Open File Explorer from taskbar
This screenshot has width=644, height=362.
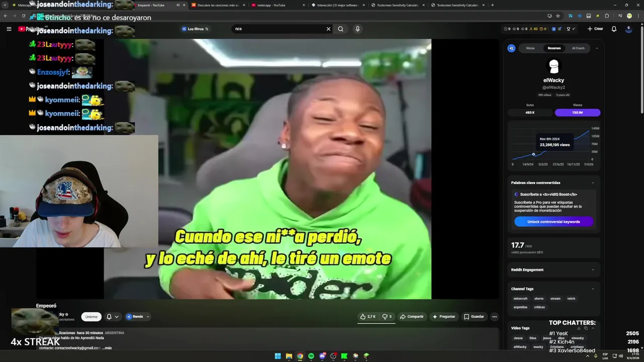click(x=289, y=356)
